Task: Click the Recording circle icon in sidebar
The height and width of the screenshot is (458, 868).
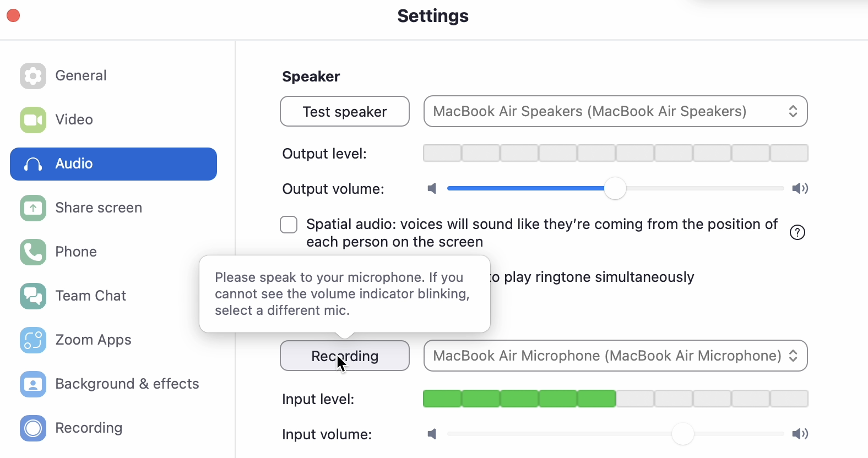Action: (x=33, y=428)
